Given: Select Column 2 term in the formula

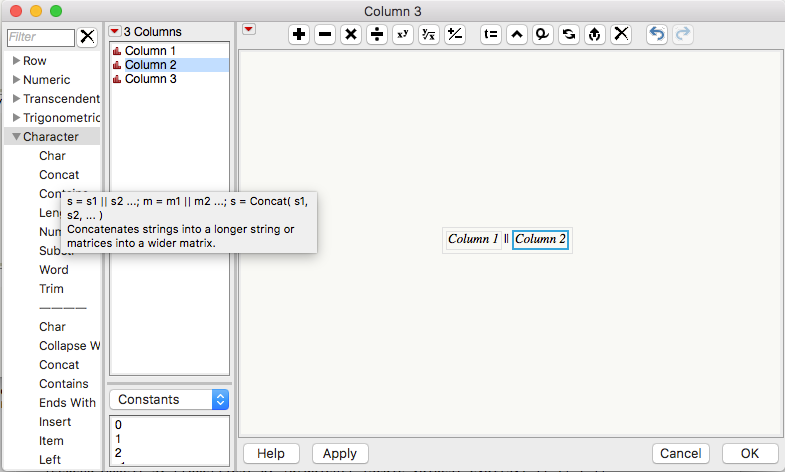Looking at the screenshot, I should click(540, 239).
